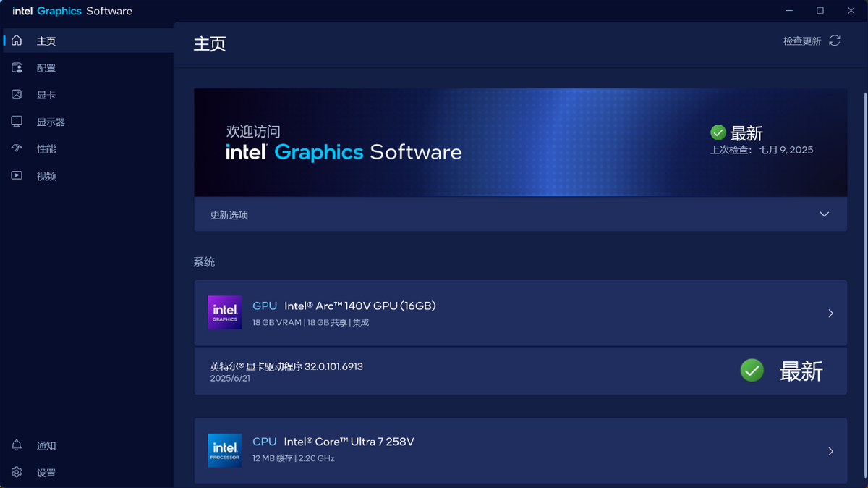Viewport: 868px width, 488px height.
Task: Select the 显示器 menu item label
Action: [x=51, y=122]
